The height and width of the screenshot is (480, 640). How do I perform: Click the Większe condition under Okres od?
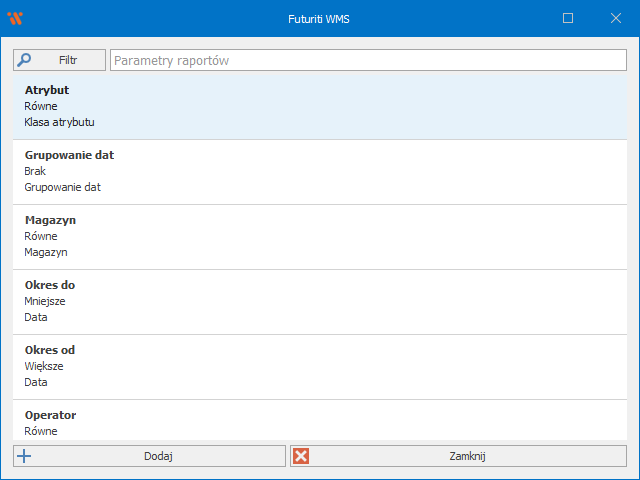43,366
